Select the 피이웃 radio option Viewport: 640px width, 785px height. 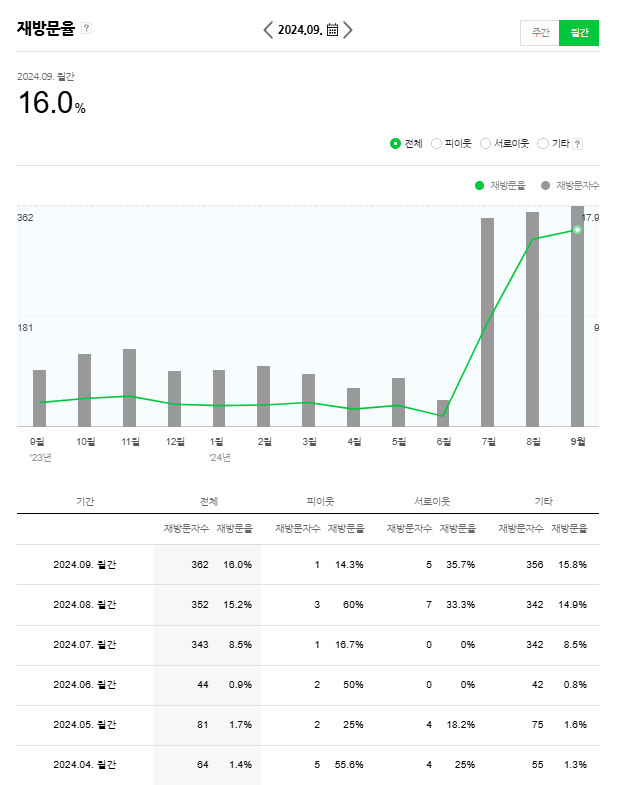pyautogui.click(x=437, y=144)
